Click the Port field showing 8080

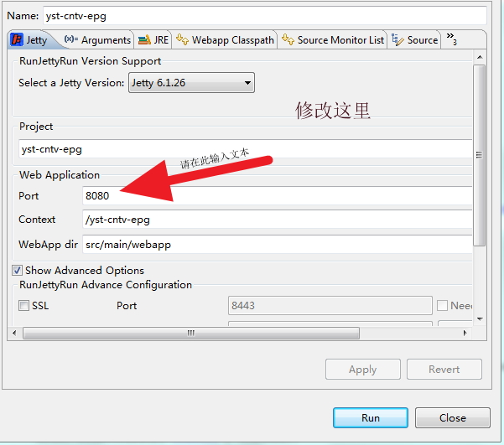[278, 195]
